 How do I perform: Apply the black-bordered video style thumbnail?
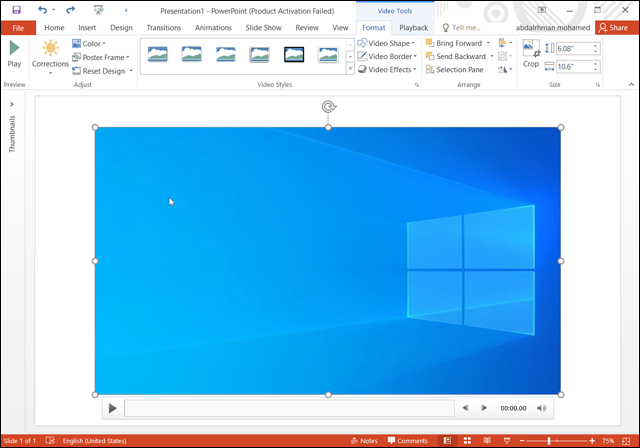[x=294, y=54]
